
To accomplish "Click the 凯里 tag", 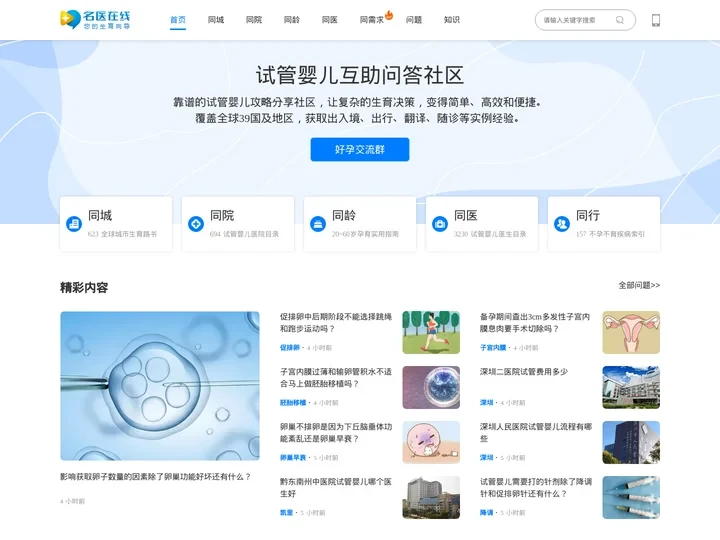I will [x=287, y=512].
